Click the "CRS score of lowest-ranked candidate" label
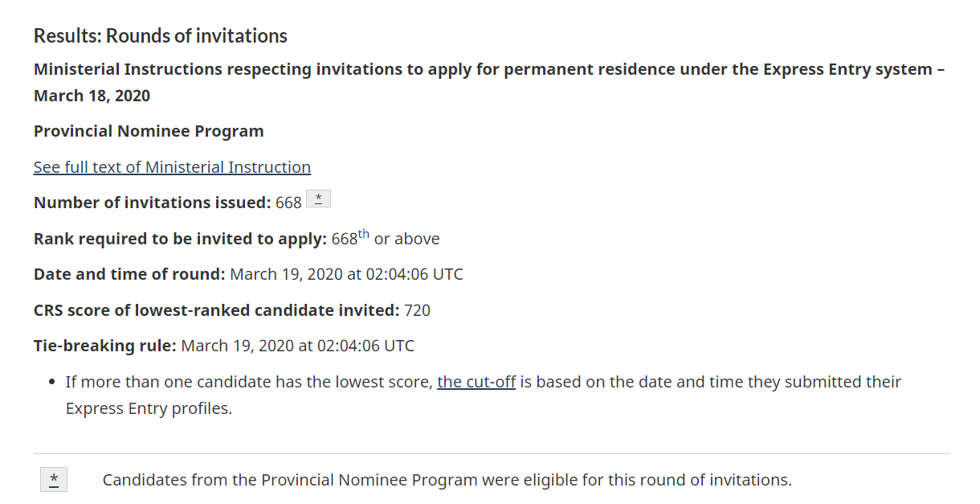This screenshot has height=504, width=980. coord(217,310)
